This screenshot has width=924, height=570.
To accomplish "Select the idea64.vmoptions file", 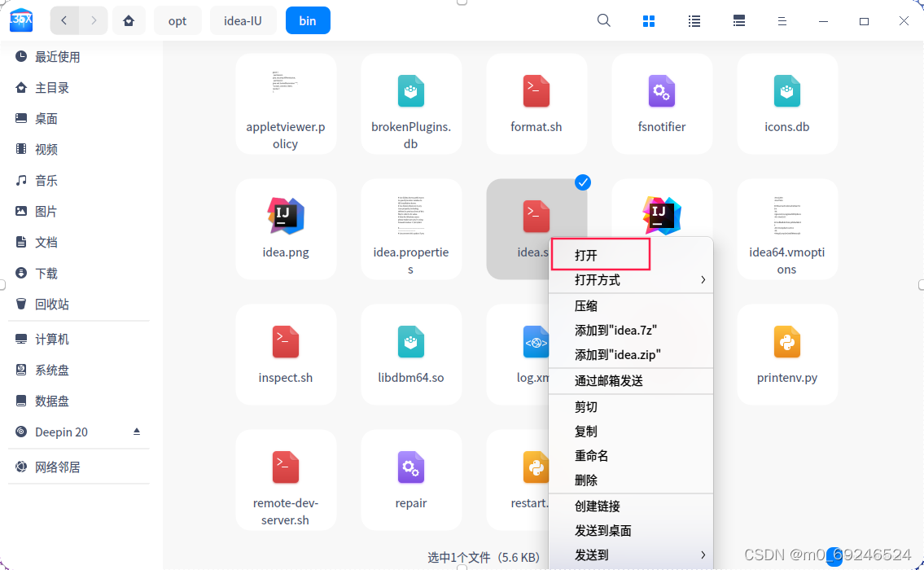I will pos(786,230).
